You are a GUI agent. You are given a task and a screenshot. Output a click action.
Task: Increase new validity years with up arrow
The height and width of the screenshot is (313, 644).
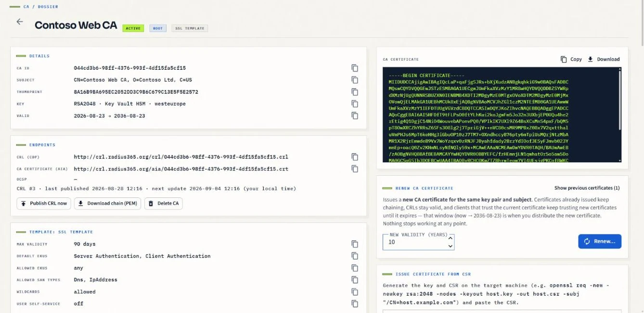[x=451, y=238]
